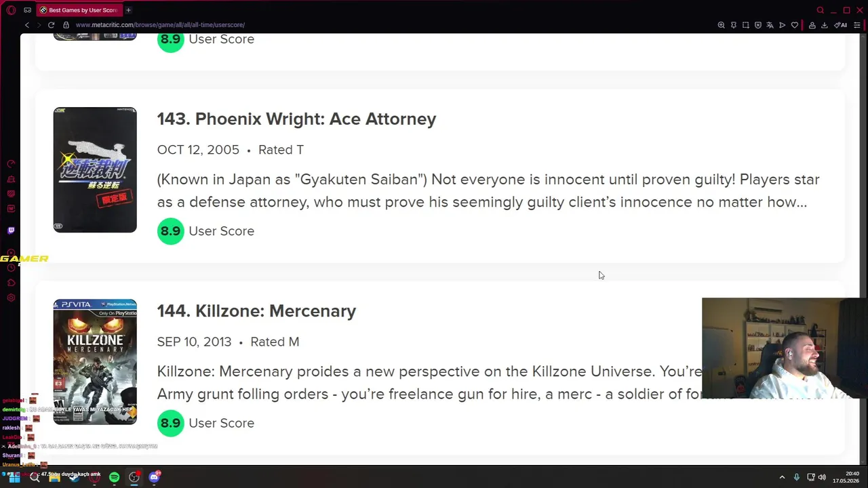
Task: Open Spotify from the taskbar
Action: (x=114, y=477)
